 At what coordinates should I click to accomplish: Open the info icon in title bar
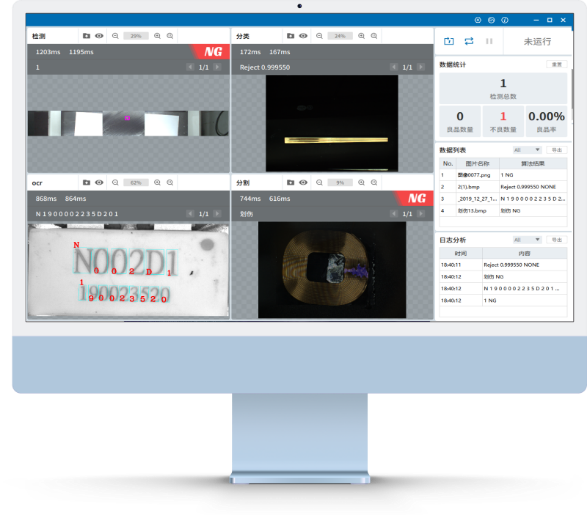click(x=505, y=20)
